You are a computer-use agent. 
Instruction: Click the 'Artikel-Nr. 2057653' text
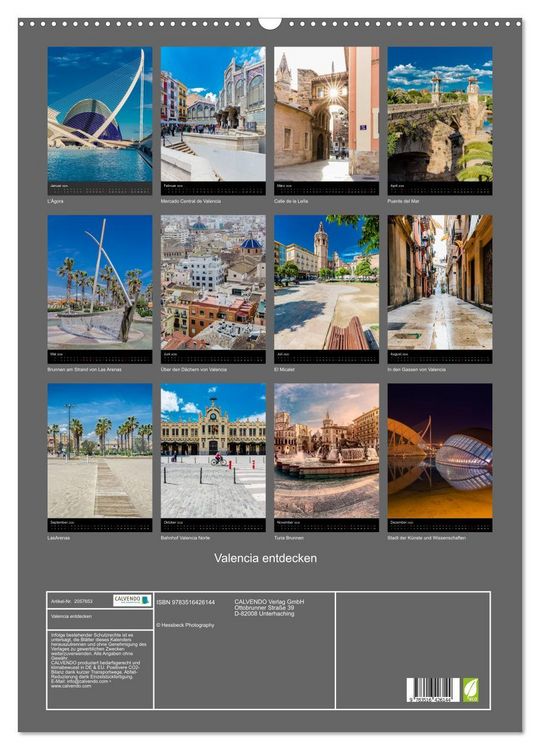(72, 601)
